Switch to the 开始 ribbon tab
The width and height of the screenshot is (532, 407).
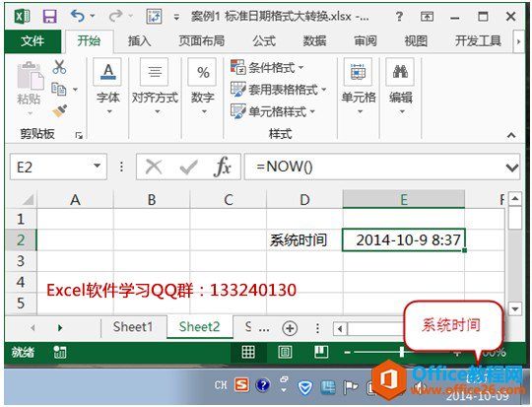pyautogui.click(x=89, y=41)
